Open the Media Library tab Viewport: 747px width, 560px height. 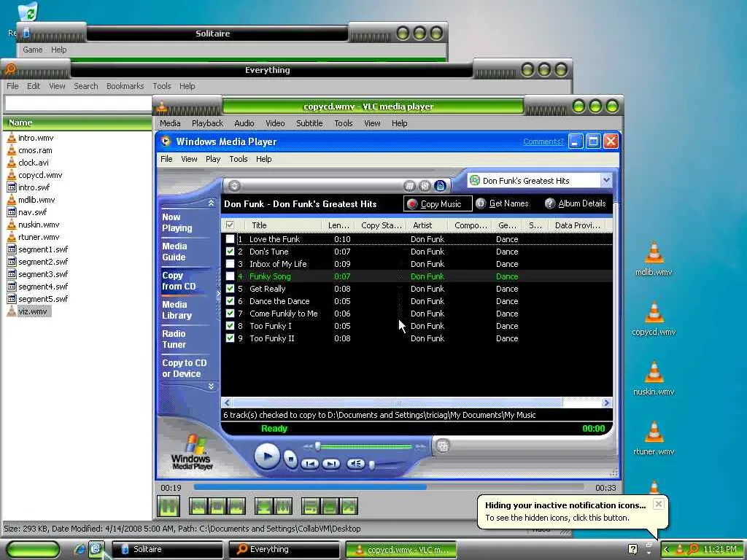pyautogui.click(x=177, y=310)
